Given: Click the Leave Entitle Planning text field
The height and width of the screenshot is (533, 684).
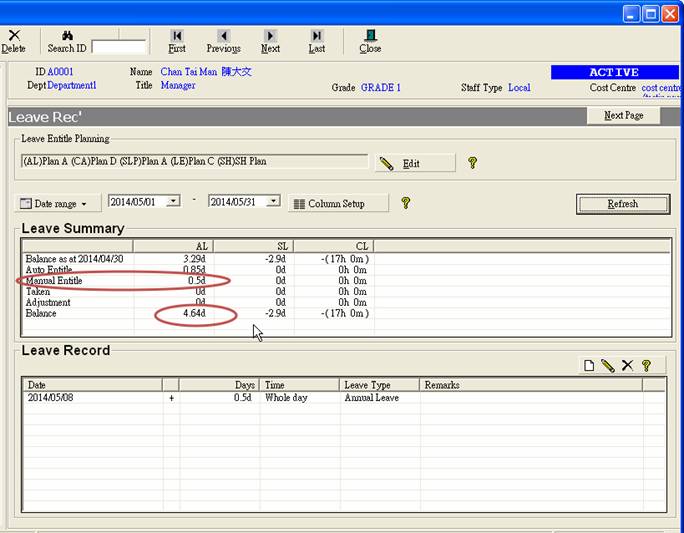Looking at the screenshot, I should pos(194,161).
